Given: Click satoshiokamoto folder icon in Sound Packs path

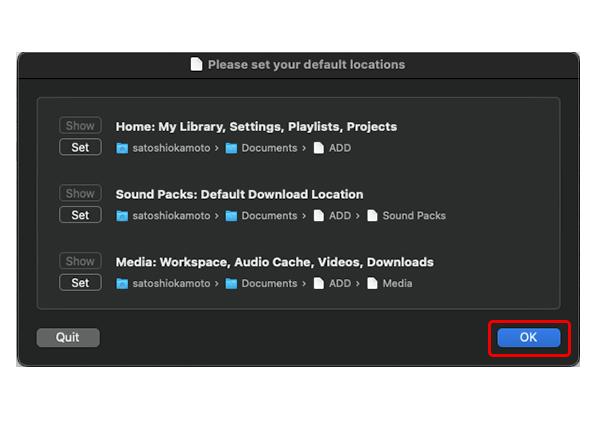Looking at the screenshot, I should 122,216.
